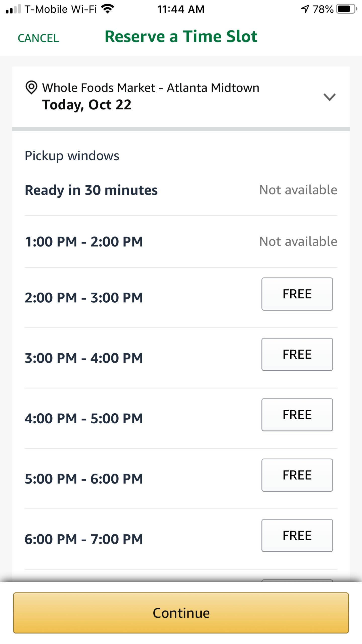Tap the Wi-Fi status icon
362x644 pixels.
(x=108, y=9)
